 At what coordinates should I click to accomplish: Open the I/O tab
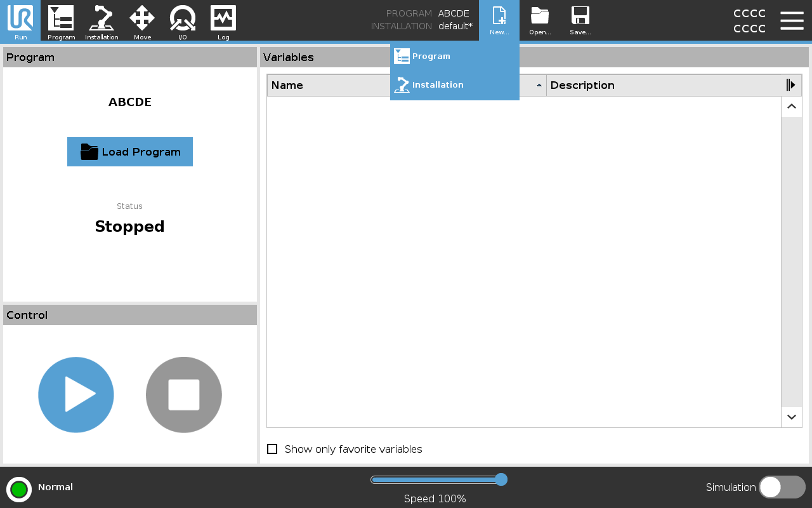183,20
